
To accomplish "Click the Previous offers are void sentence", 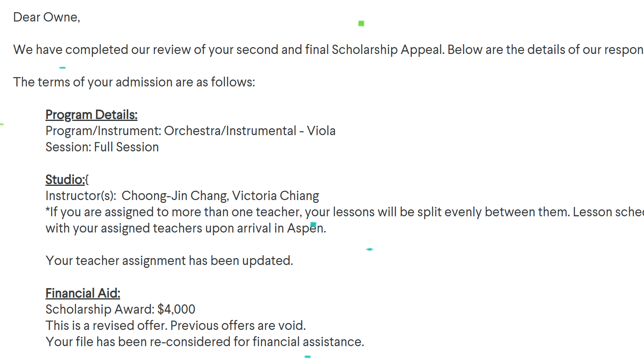I will click(x=238, y=326).
